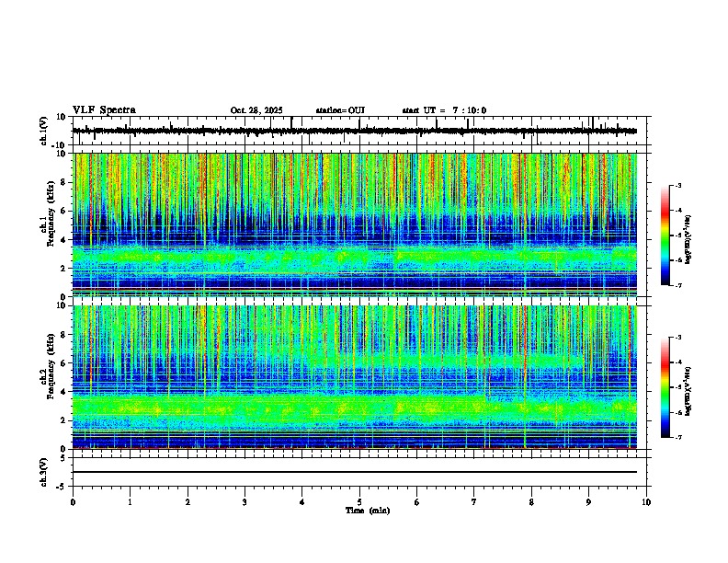Click inside the ch.1 voltage waveform panel
Screen dimensions: 728x563
(361, 131)
